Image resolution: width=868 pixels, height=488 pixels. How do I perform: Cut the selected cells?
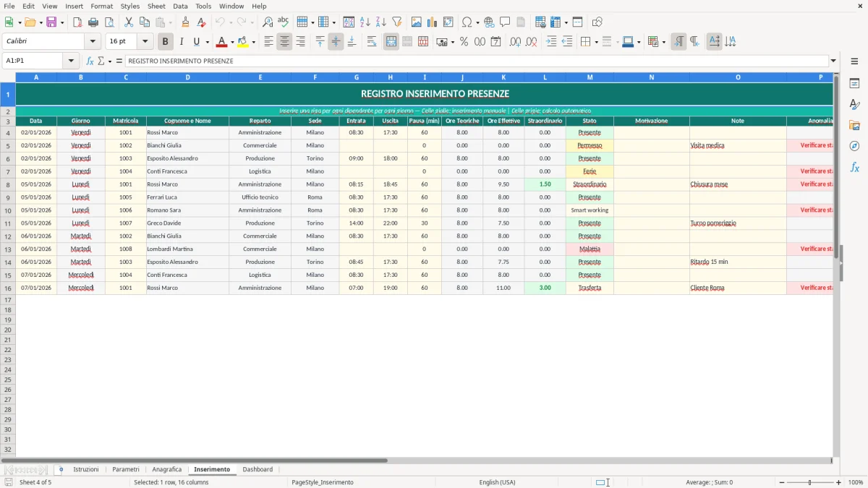pos(129,22)
